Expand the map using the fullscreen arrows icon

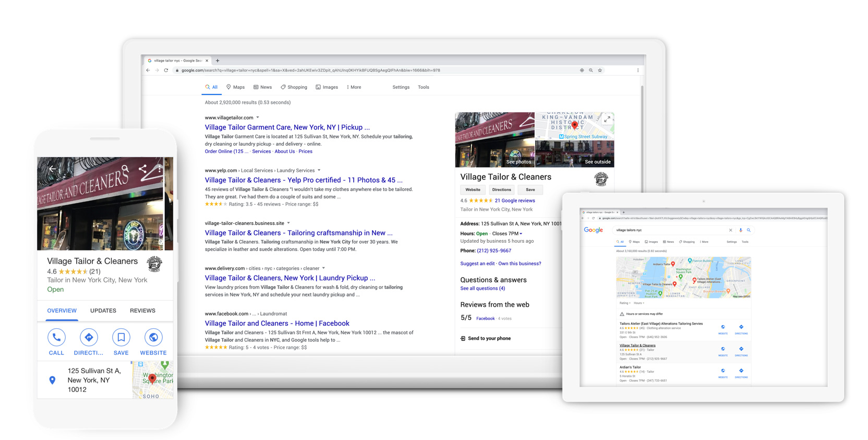click(607, 120)
